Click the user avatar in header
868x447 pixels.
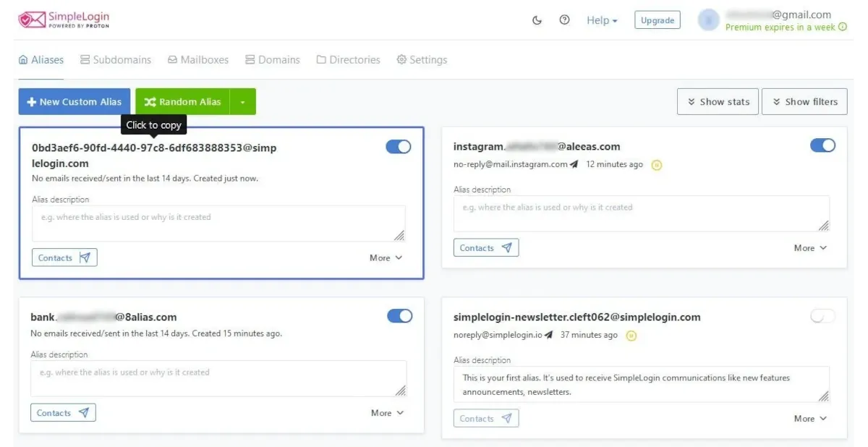[708, 20]
